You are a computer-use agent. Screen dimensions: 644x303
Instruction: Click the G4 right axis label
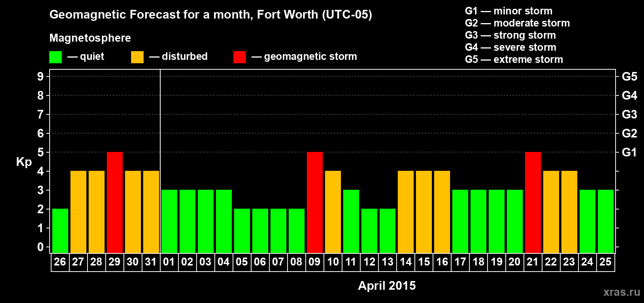click(x=630, y=95)
